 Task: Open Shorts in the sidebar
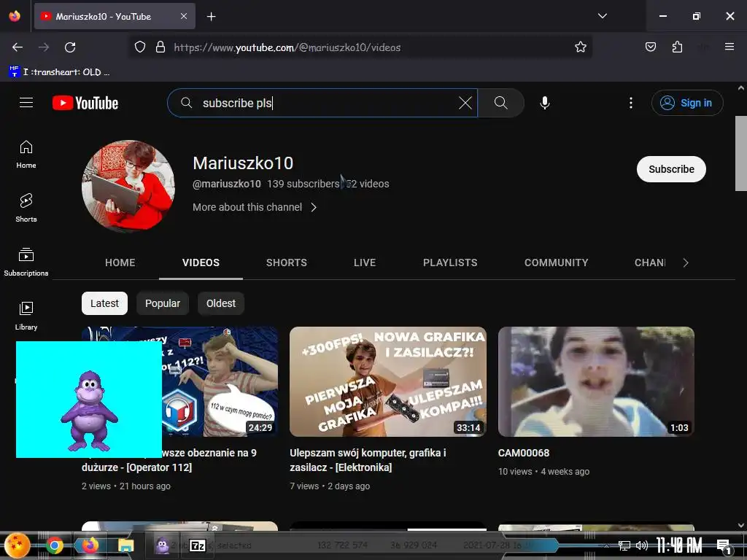coord(26,209)
